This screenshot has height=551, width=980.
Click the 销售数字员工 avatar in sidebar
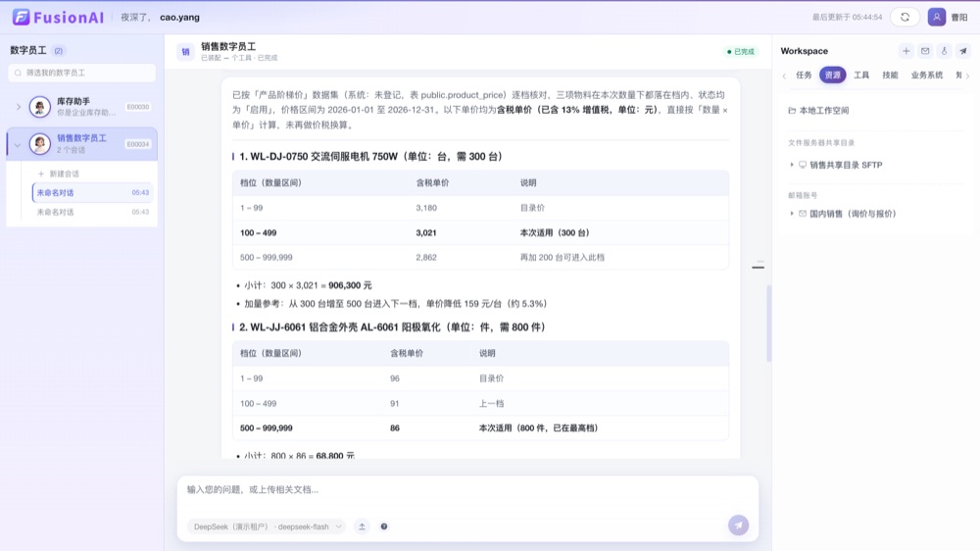point(40,144)
